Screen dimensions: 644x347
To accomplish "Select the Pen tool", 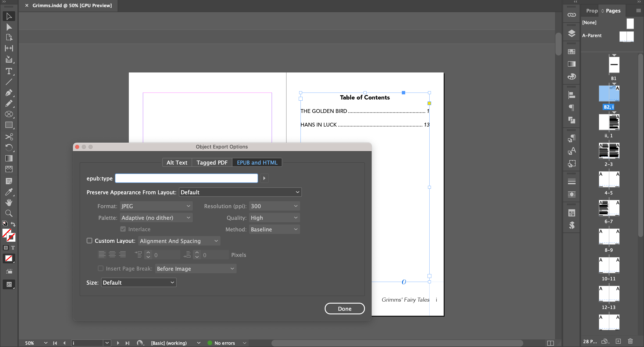I will click(x=9, y=93).
